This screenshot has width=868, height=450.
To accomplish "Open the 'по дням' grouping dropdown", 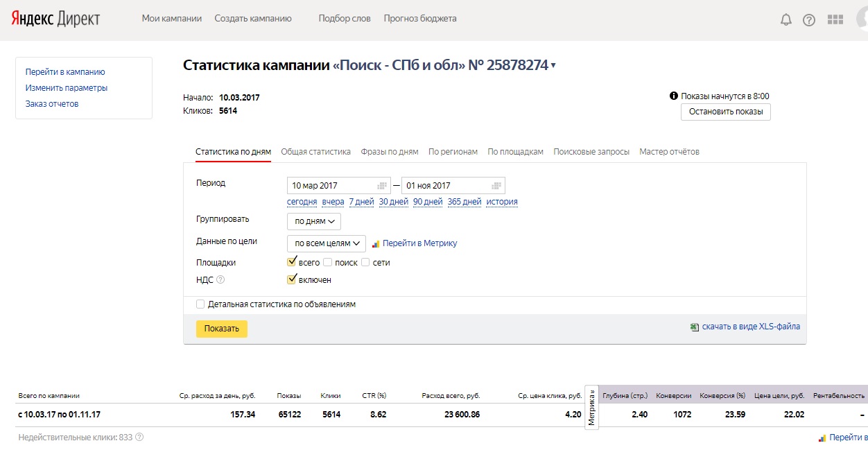I will (314, 221).
